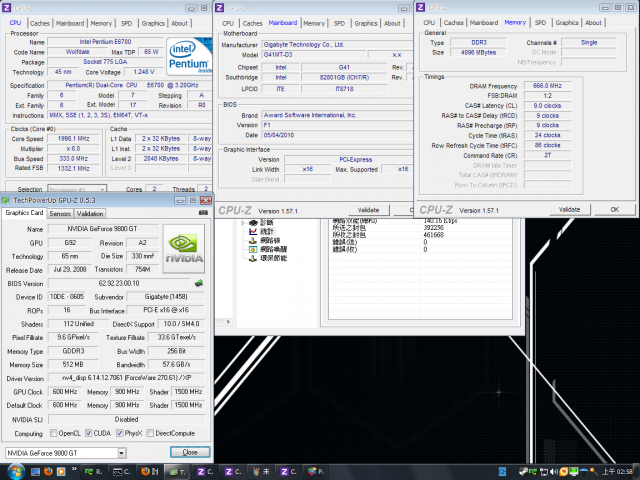Click the CPU-Z Z icon in Memory window title
This screenshot has height=480, width=640.
pos(420,7)
